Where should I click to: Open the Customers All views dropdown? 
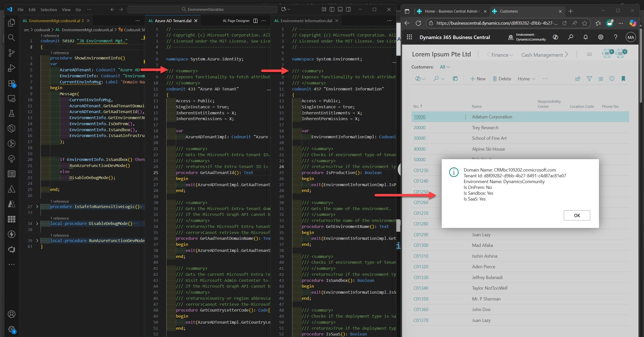click(445, 67)
